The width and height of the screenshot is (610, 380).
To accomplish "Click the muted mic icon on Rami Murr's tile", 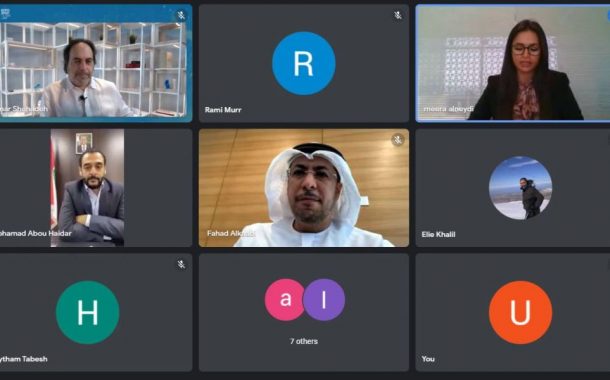I will click(398, 15).
